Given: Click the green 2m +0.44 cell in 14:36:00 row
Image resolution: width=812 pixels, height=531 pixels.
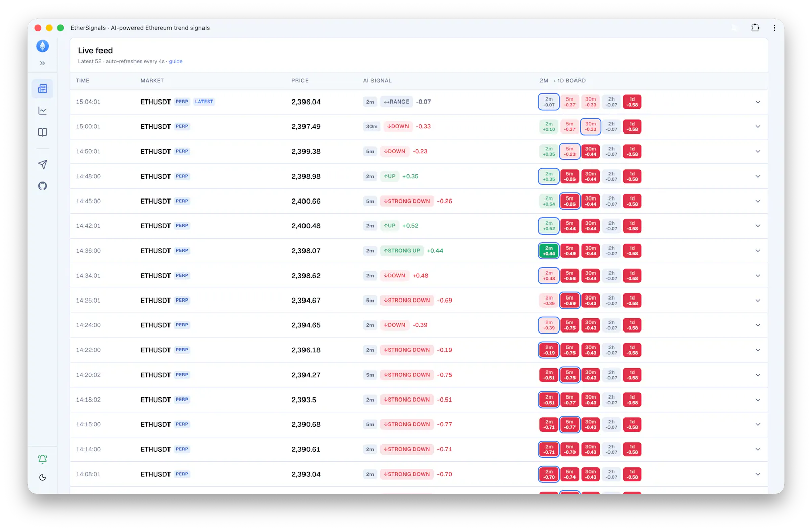Looking at the screenshot, I should tap(549, 251).
